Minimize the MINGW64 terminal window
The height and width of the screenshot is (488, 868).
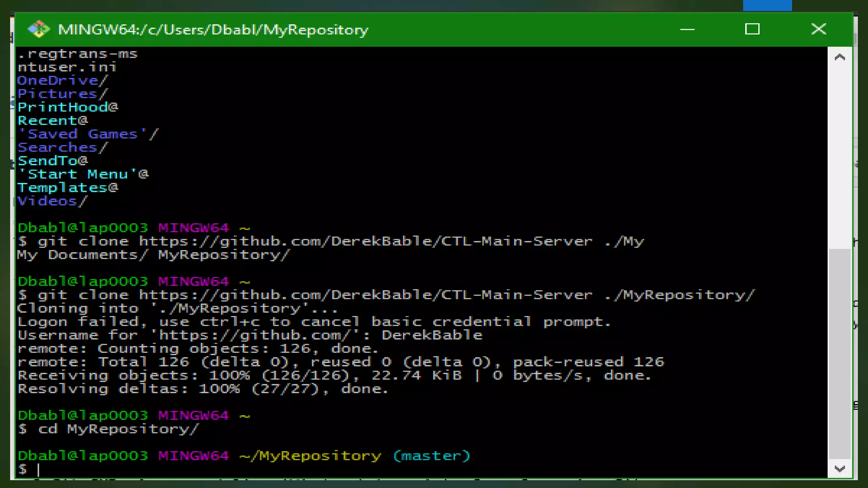click(687, 29)
